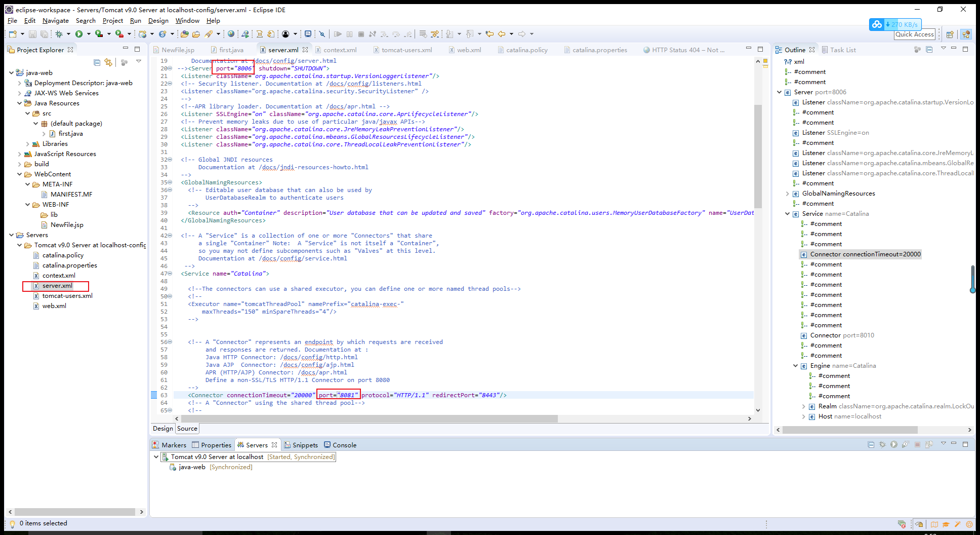
Task: Switch to the context.xml editor tab
Action: point(336,50)
